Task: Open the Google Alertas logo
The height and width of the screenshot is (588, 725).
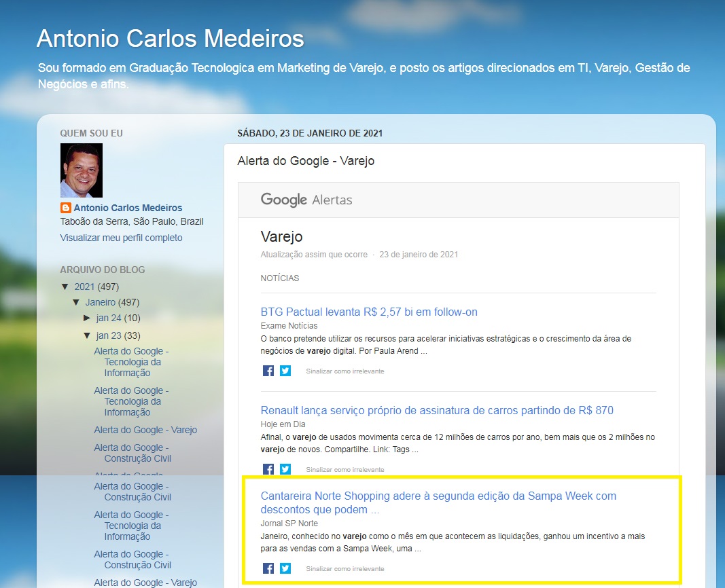Action: click(x=306, y=200)
